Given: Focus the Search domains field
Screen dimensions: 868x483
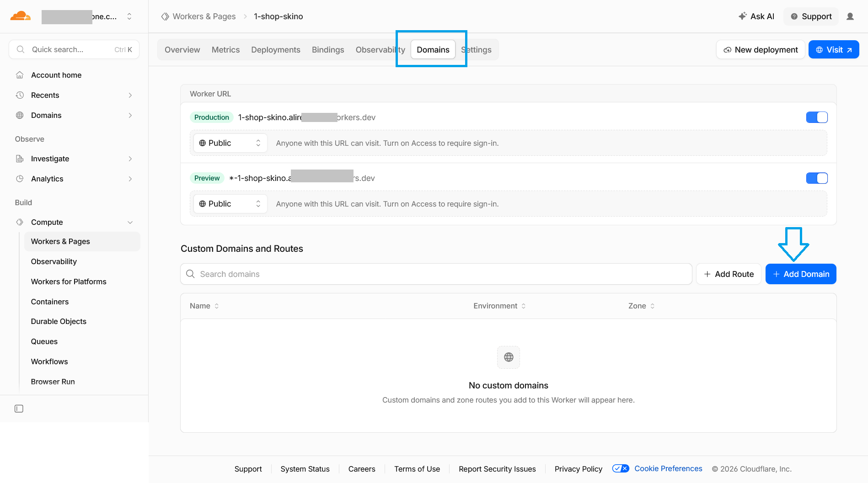Looking at the screenshot, I should pyautogui.click(x=436, y=274).
